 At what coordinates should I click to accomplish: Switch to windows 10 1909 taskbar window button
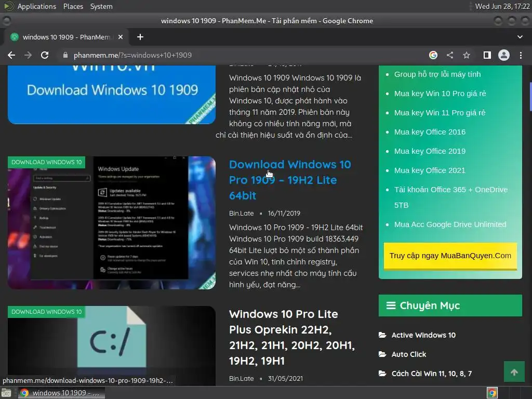tap(61, 393)
